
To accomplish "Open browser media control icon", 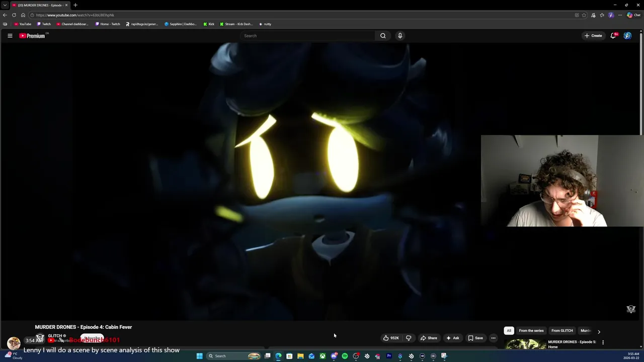I will pos(593,15).
